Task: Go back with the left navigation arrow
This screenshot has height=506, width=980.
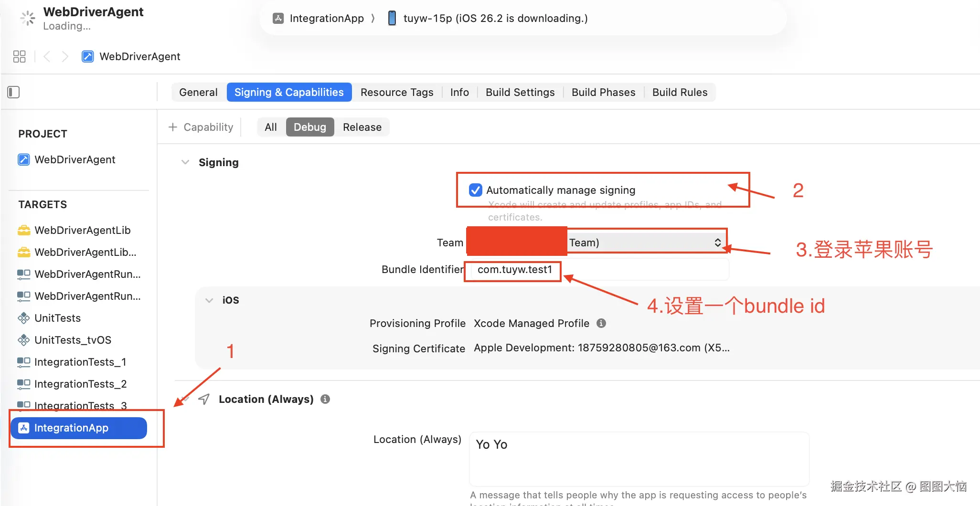Action: pos(47,57)
